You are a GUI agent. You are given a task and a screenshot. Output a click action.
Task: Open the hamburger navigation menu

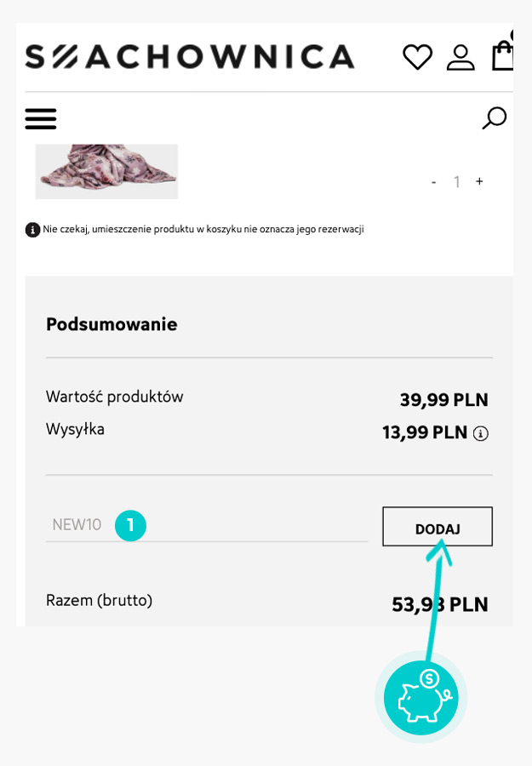click(x=40, y=118)
